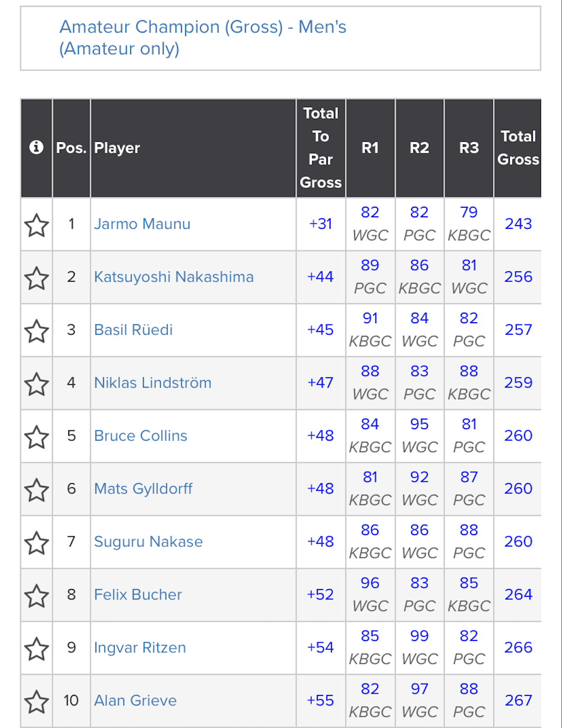The height and width of the screenshot is (728, 562).
Task: Click Alan Grieve's +55 to-par score
Action: click(320, 700)
